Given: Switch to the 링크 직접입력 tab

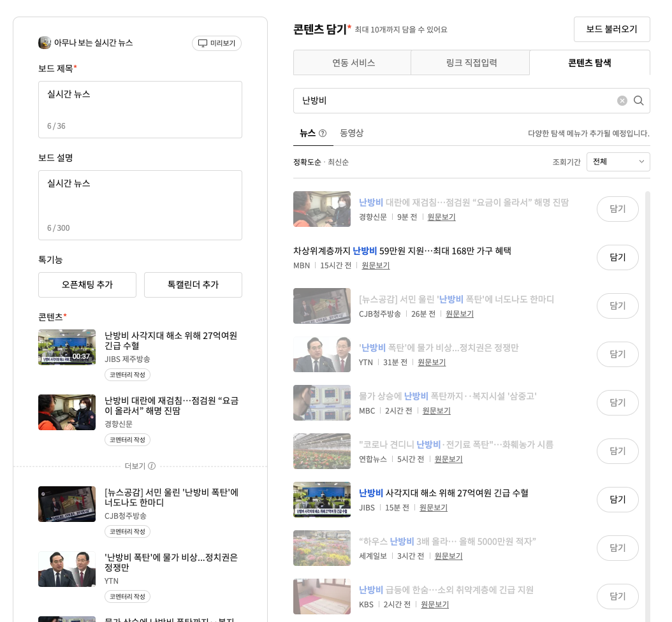Looking at the screenshot, I should click(x=471, y=63).
